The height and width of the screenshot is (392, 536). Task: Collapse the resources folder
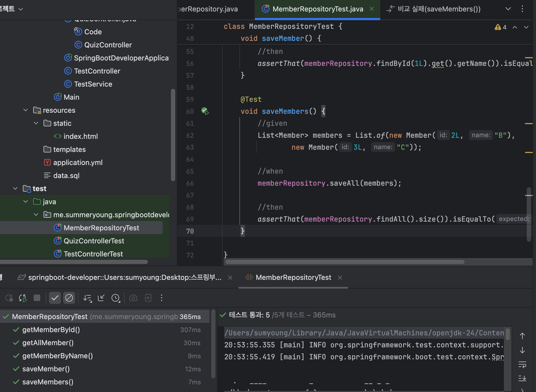point(26,110)
